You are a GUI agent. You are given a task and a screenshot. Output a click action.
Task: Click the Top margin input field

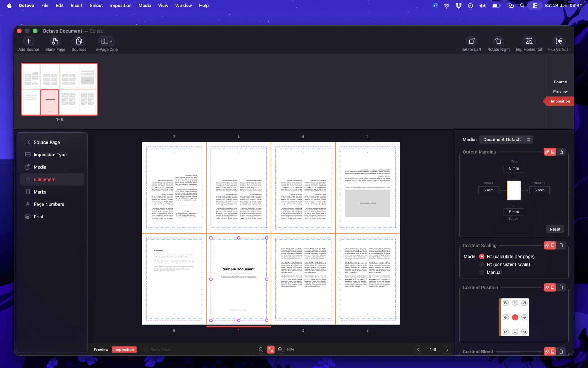(514, 168)
